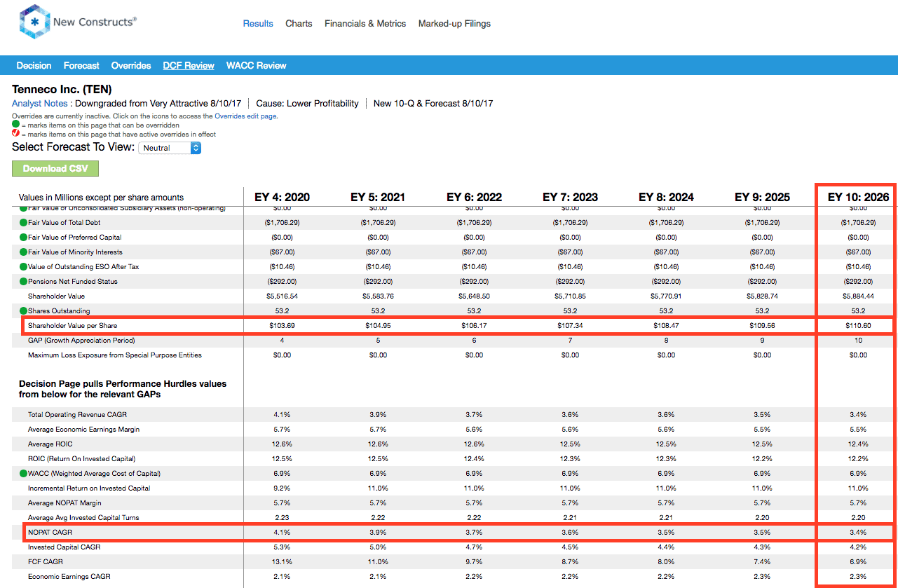This screenshot has width=898, height=588.
Task: Open the Results top navigation item
Action: 258,23
